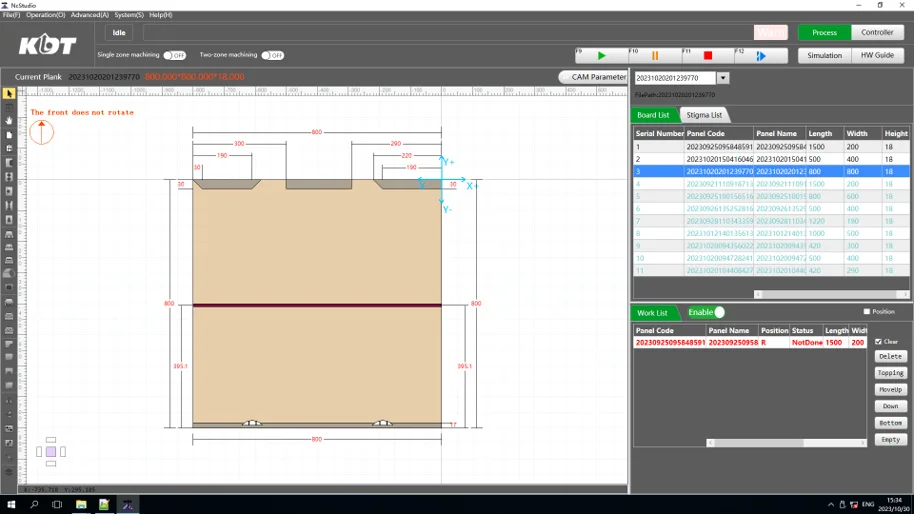
Task: Click the KDT logo
Action: pos(47,46)
